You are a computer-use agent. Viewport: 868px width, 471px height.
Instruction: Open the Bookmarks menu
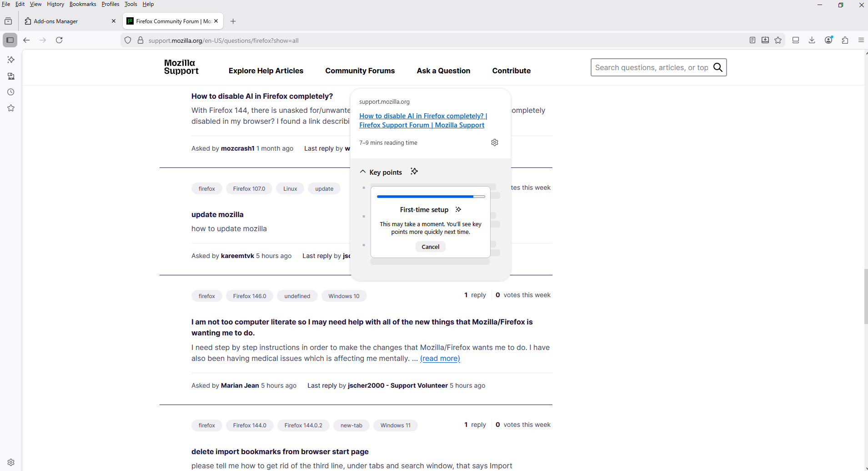coord(83,4)
